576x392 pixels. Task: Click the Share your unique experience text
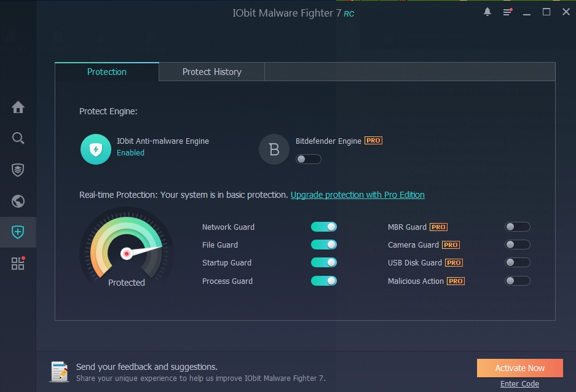coord(201,378)
